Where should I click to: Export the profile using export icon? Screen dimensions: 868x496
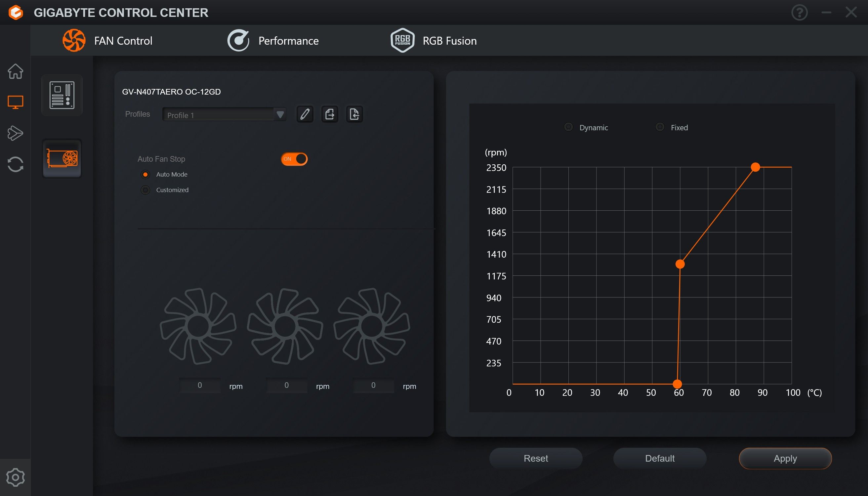[330, 114]
